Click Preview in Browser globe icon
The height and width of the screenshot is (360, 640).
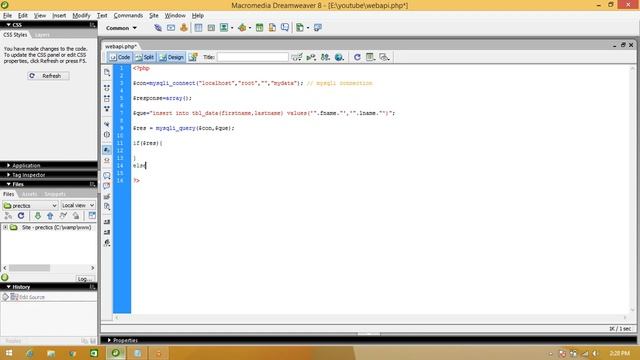339,57
